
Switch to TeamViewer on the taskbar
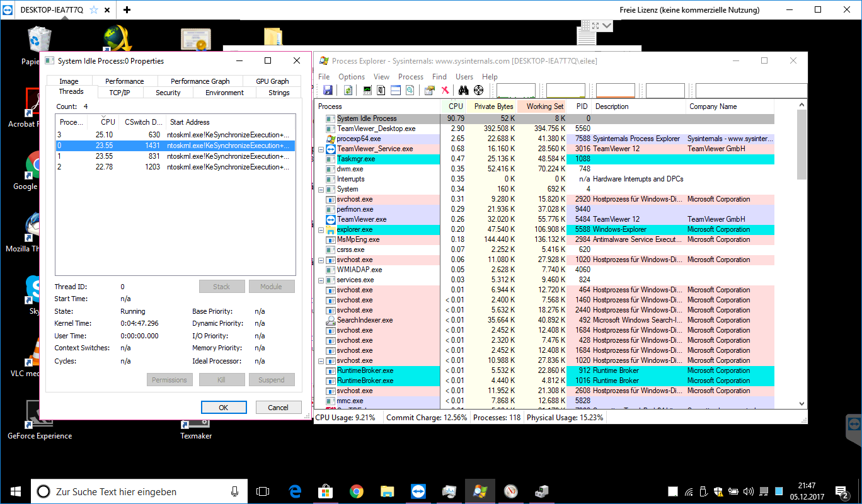point(418,491)
